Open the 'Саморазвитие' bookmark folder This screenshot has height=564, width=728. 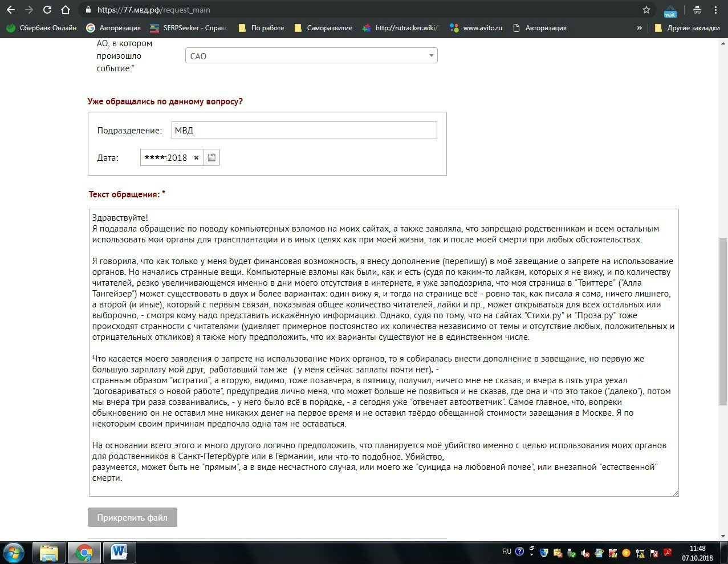click(x=323, y=27)
